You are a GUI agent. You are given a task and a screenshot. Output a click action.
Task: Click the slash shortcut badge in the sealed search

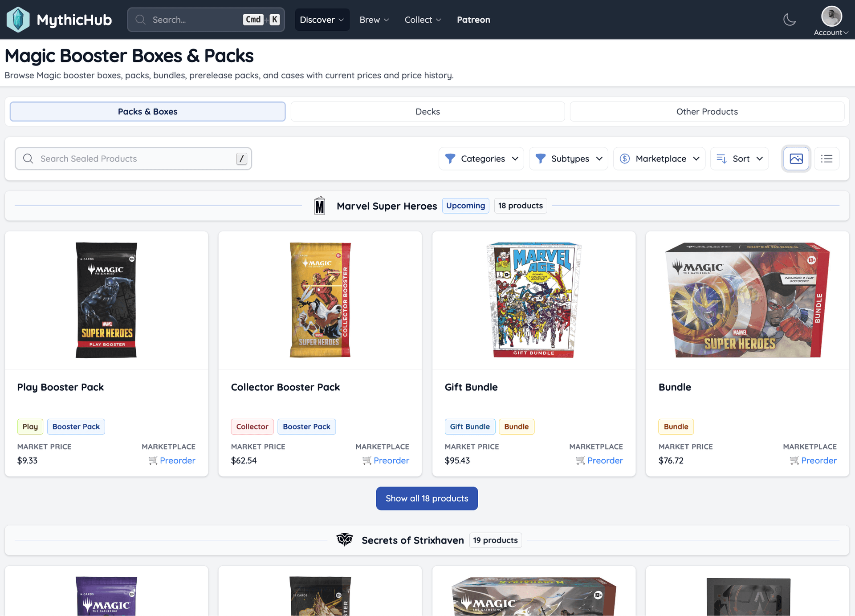[x=241, y=158]
